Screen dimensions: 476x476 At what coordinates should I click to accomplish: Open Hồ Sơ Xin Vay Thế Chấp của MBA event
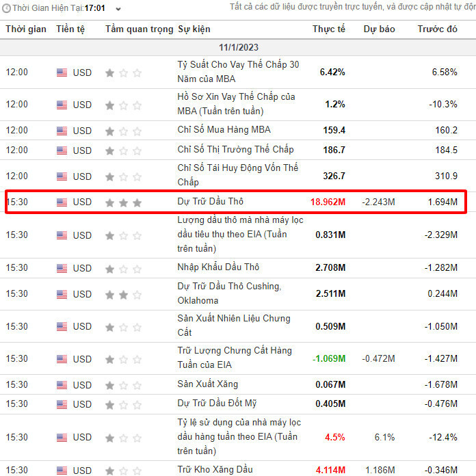coord(236,104)
